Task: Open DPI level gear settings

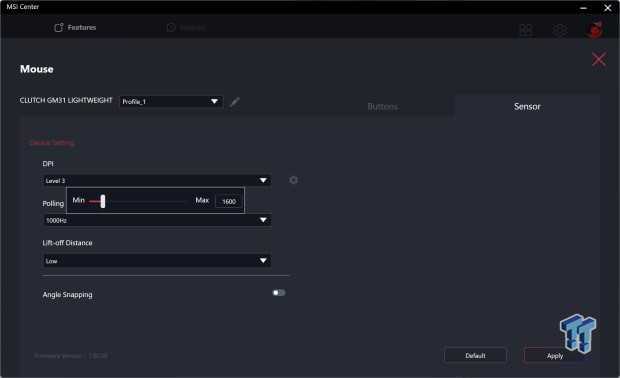Action: [x=293, y=180]
